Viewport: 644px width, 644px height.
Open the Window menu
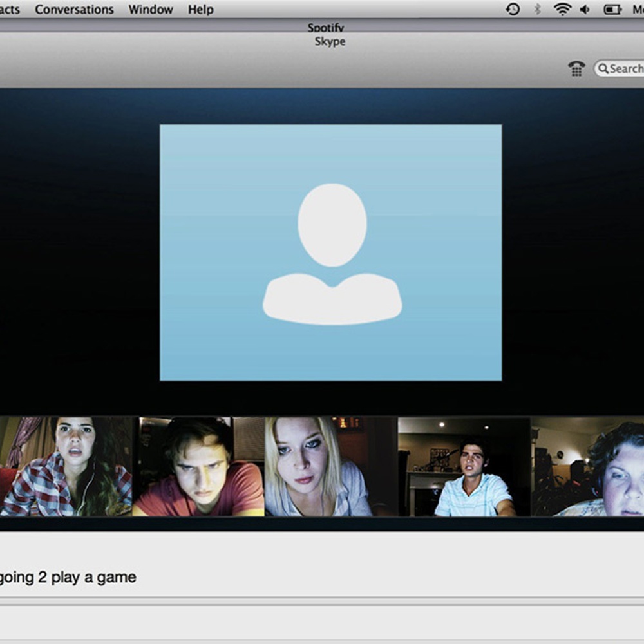151,10
